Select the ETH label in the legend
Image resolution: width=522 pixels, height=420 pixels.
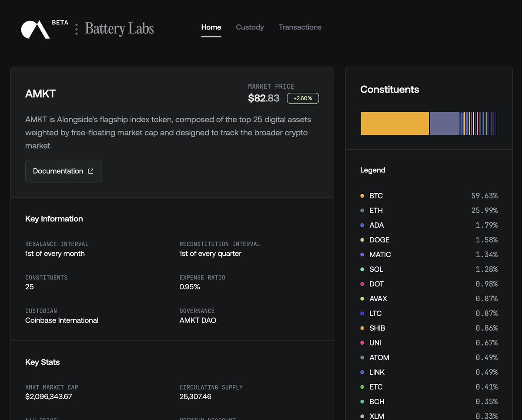click(376, 211)
